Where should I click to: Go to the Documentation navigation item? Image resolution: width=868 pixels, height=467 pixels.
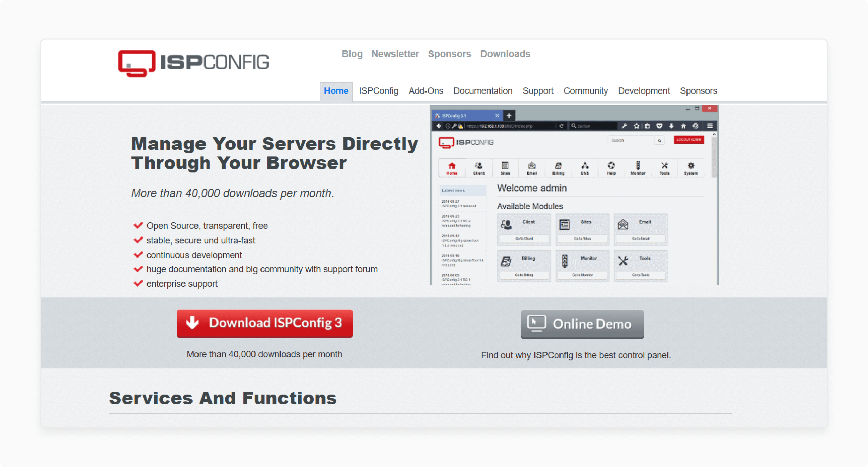click(482, 91)
